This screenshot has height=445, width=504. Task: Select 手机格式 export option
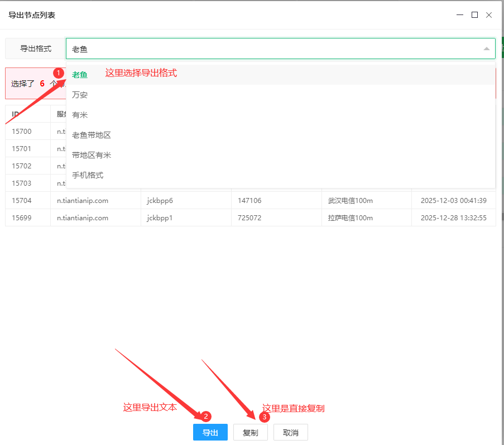(x=88, y=175)
